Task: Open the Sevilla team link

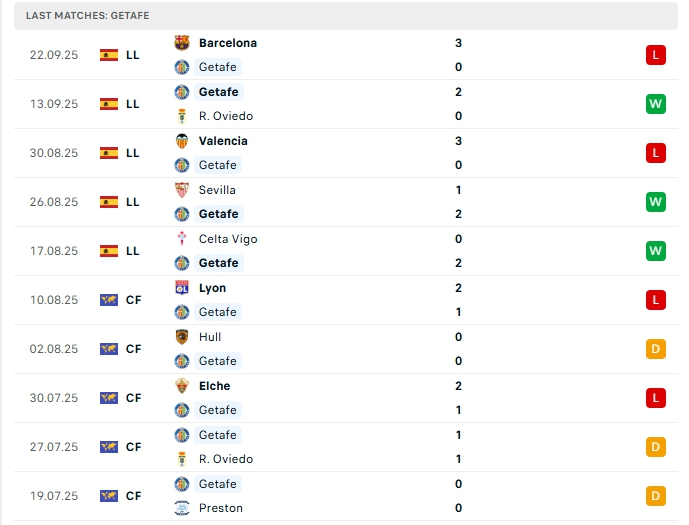Action: [x=218, y=190]
